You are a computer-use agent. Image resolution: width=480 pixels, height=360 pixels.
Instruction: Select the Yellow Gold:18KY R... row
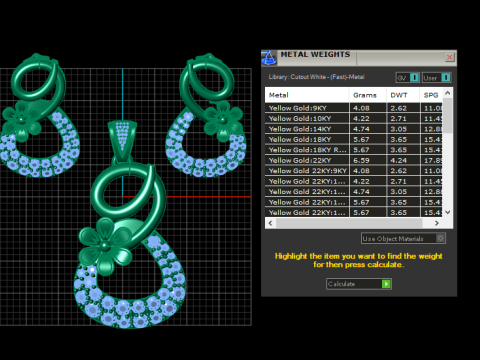[x=354, y=150]
